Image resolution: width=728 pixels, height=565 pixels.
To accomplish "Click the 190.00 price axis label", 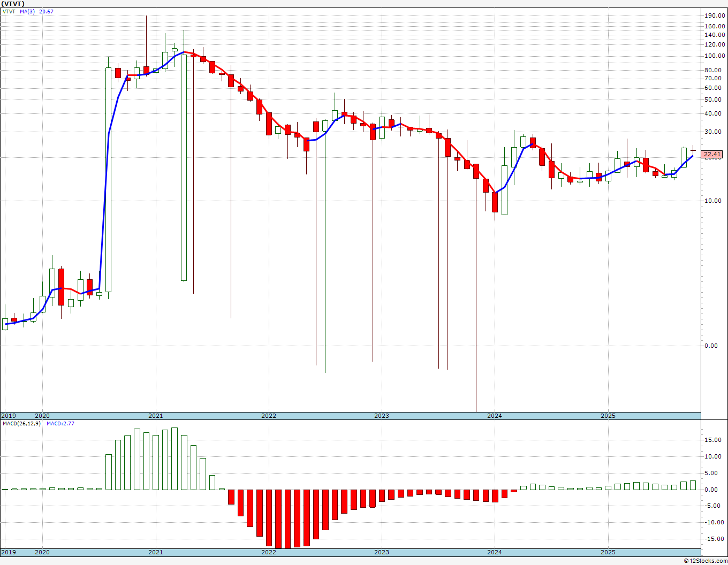I will [715, 16].
